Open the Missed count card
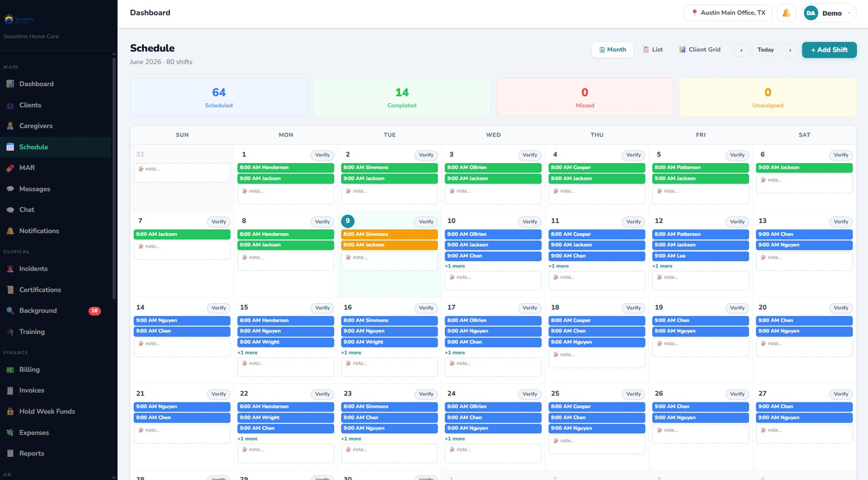Image resolution: width=868 pixels, height=480 pixels. coord(585,97)
